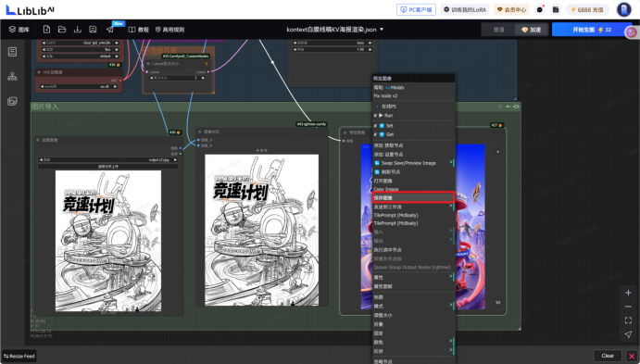Click the new file icon in toolbar

click(x=46, y=30)
